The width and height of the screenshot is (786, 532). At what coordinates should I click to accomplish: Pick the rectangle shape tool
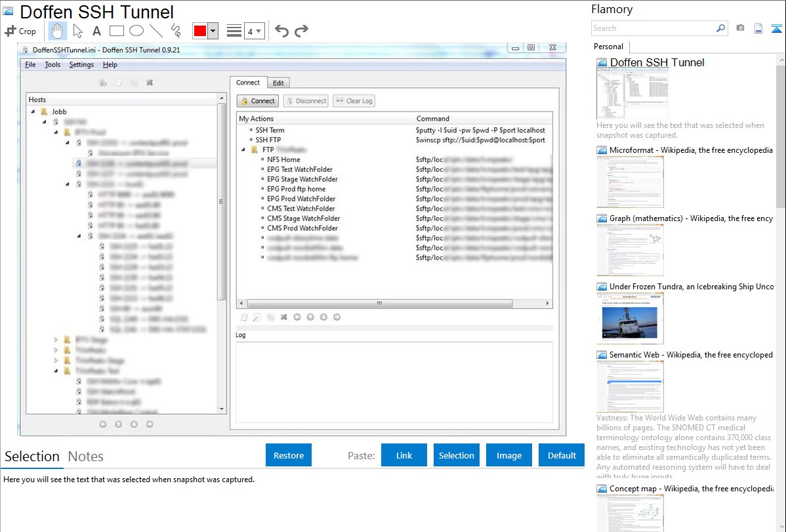click(117, 31)
